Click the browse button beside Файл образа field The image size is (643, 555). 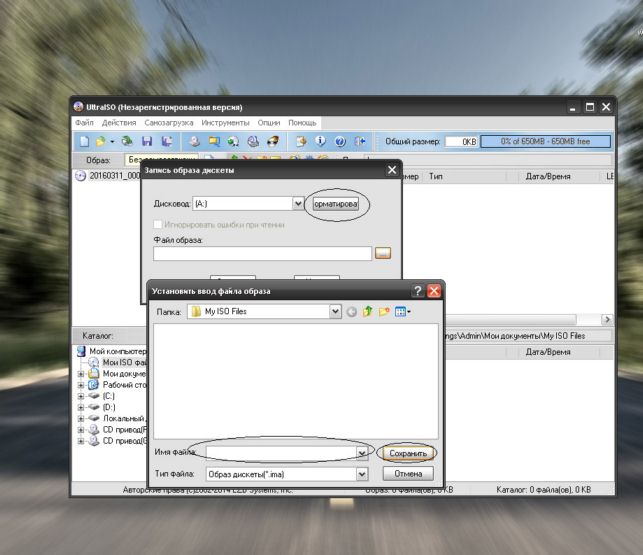click(x=383, y=254)
